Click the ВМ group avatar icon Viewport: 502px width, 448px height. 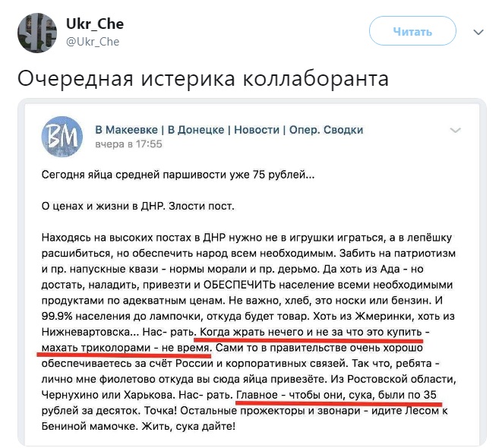point(62,137)
